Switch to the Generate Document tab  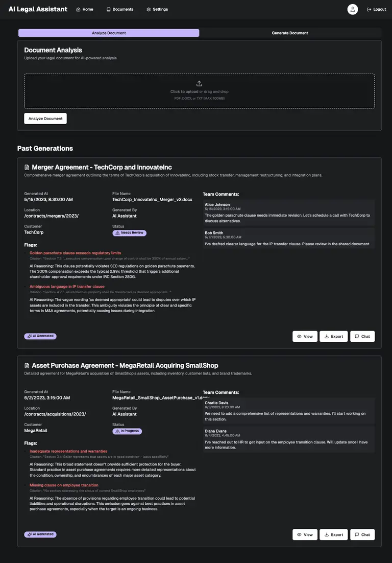pos(290,33)
